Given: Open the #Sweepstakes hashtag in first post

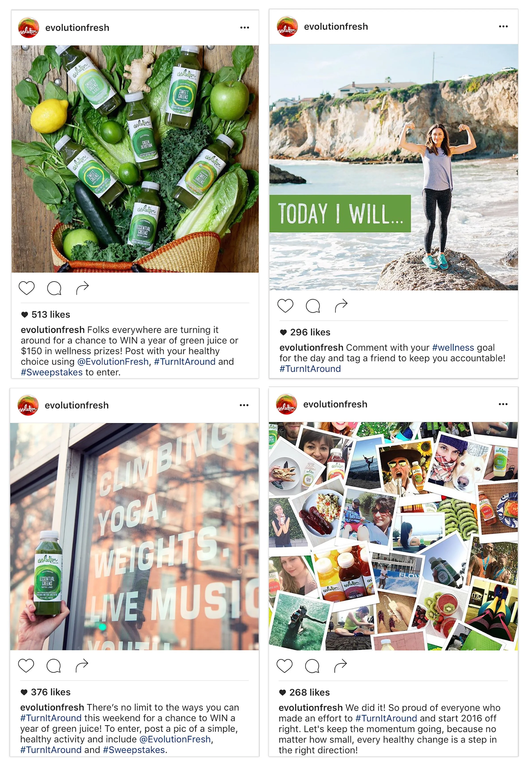Looking at the screenshot, I should [x=52, y=372].
